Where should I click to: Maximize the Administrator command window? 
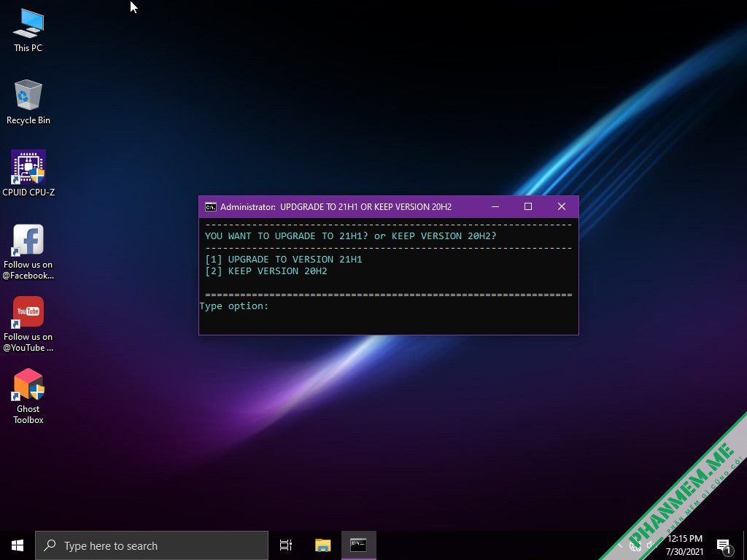pyautogui.click(x=528, y=206)
